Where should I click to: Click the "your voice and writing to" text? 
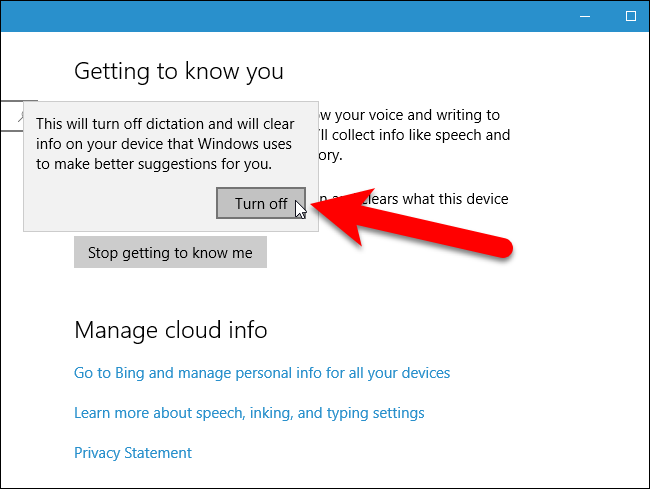pos(410,115)
